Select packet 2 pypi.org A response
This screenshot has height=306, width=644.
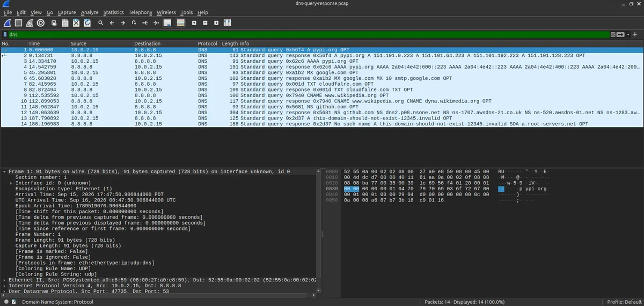point(322,55)
